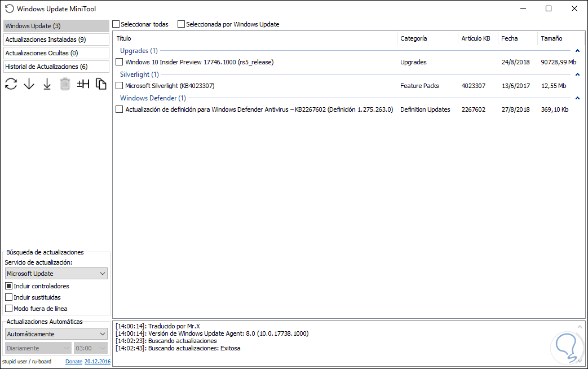Click the hide updates ±H icon
This screenshot has width=588, height=369.
point(83,84)
